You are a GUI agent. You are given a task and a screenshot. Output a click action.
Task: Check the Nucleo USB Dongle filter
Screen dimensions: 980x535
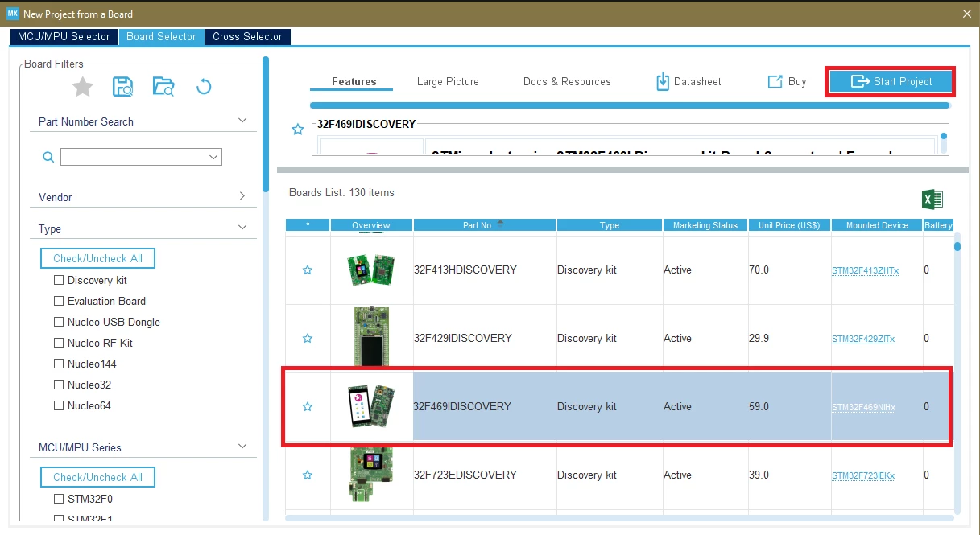point(59,322)
